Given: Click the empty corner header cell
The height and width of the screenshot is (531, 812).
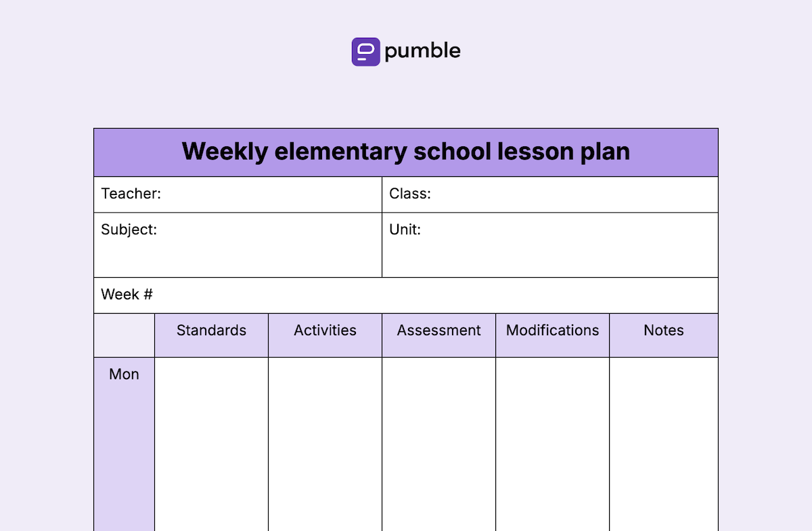Looking at the screenshot, I should coord(124,335).
